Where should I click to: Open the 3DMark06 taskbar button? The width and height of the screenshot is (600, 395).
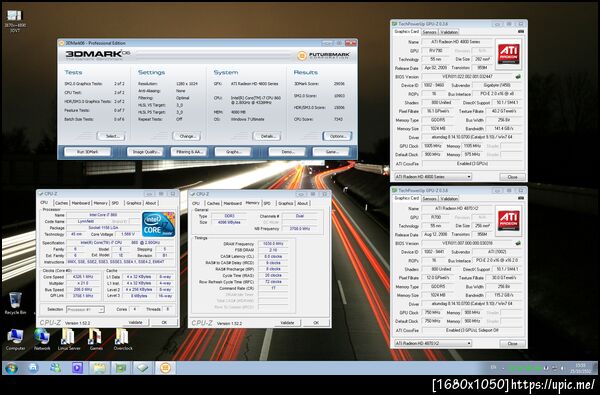coord(165,368)
